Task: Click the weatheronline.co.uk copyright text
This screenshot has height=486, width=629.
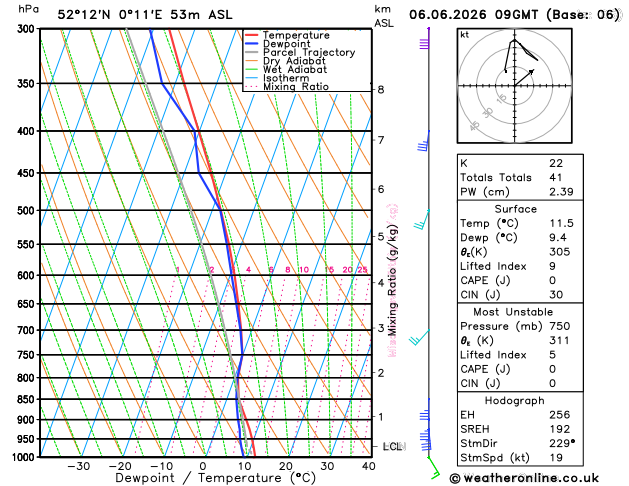Action: pyautogui.click(x=524, y=478)
